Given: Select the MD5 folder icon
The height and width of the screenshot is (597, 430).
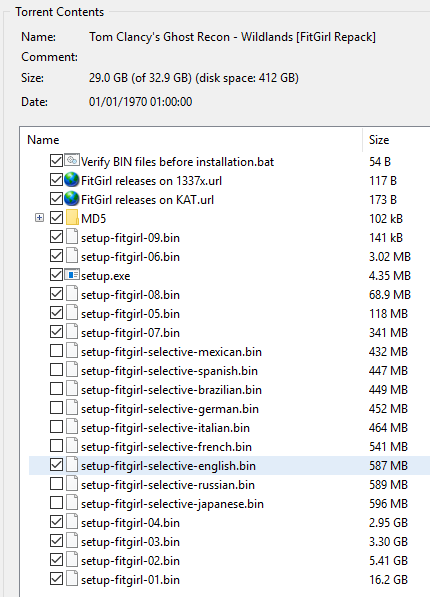Looking at the screenshot, I should [x=72, y=218].
